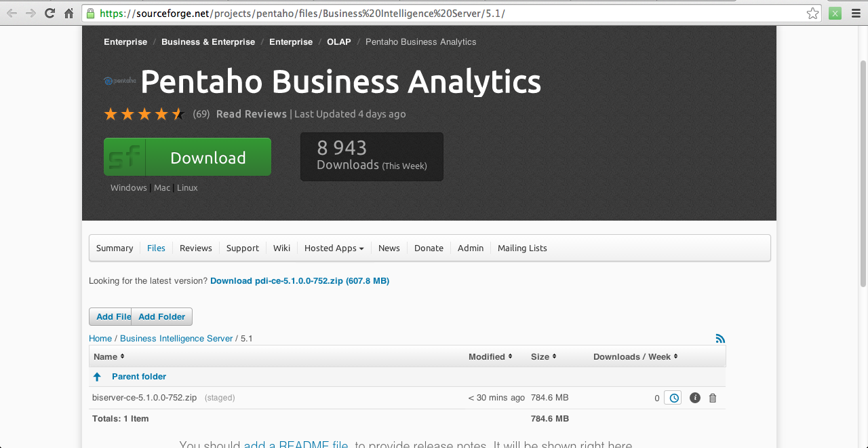
Task: Open the Reviews tab
Action: tap(196, 248)
